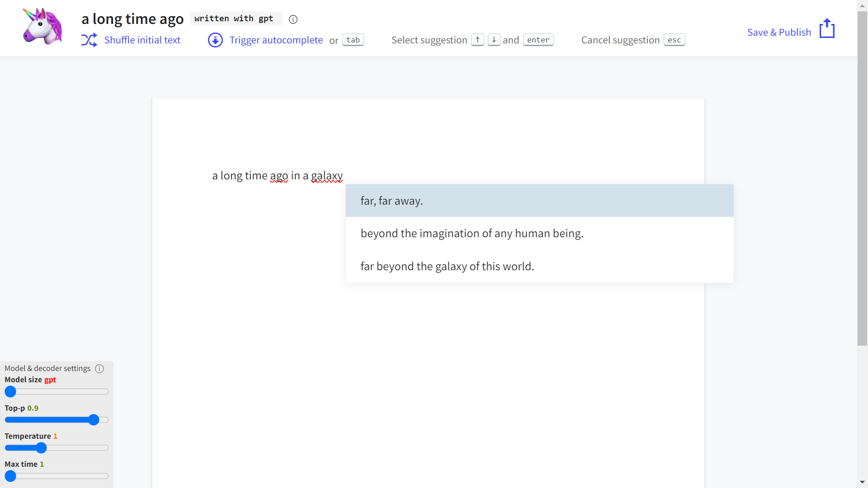868x488 pixels.
Task: Click the unicorn logo
Action: 42,26
